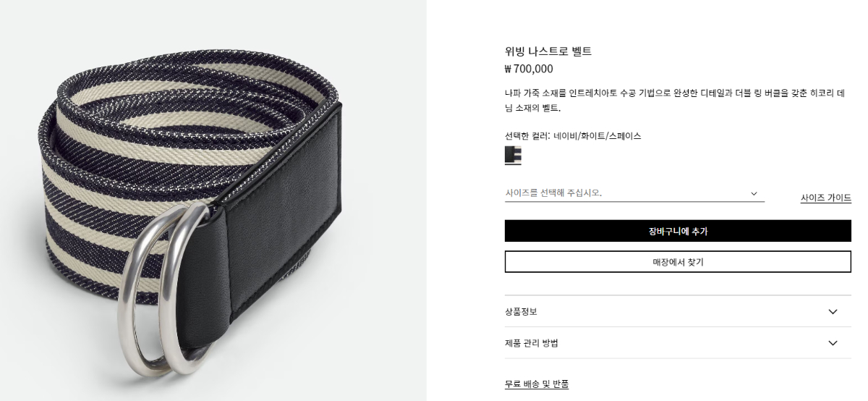Open the 사이즈 가이드 link

tap(825, 198)
